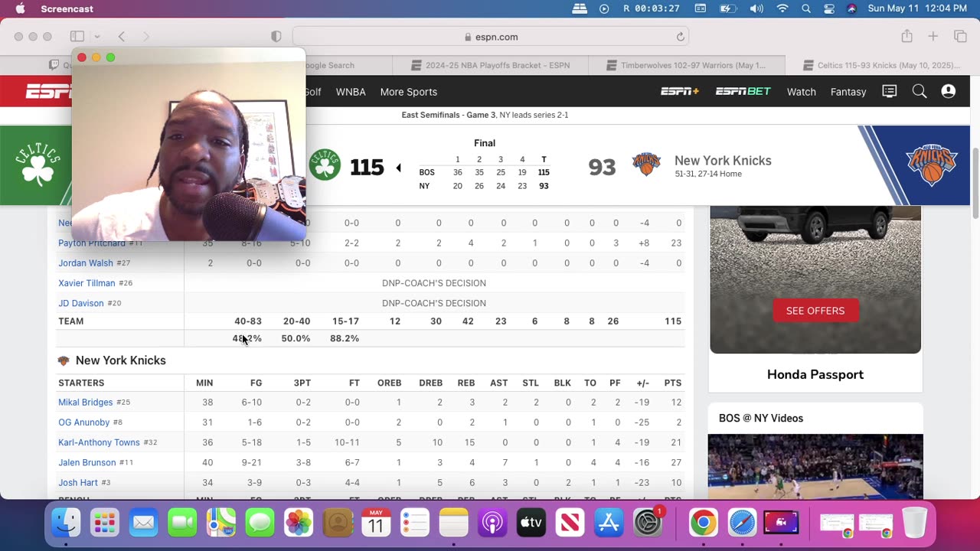This screenshot has width=980, height=551.
Task: Open FaceTime from the Dock
Action: [182, 523]
